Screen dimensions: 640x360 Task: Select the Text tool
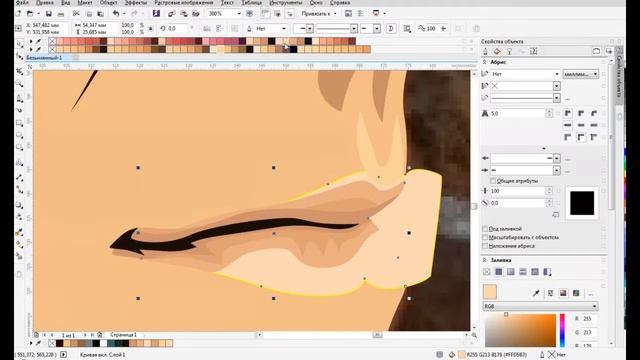click(19, 162)
